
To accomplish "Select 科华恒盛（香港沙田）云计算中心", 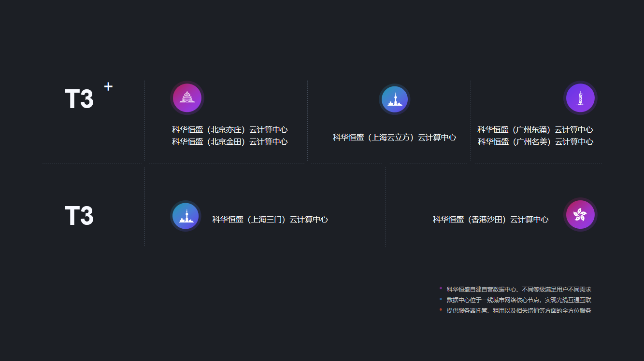I will pyautogui.click(x=490, y=220).
